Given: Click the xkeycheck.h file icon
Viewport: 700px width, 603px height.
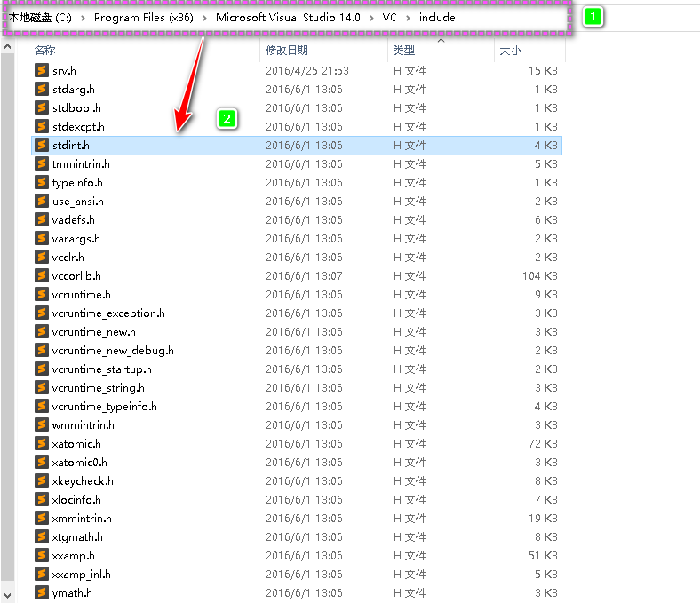Looking at the screenshot, I should pyautogui.click(x=42, y=481).
